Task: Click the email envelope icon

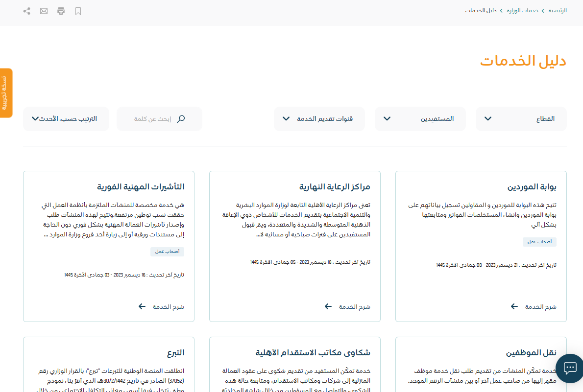Action: [x=44, y=11]
